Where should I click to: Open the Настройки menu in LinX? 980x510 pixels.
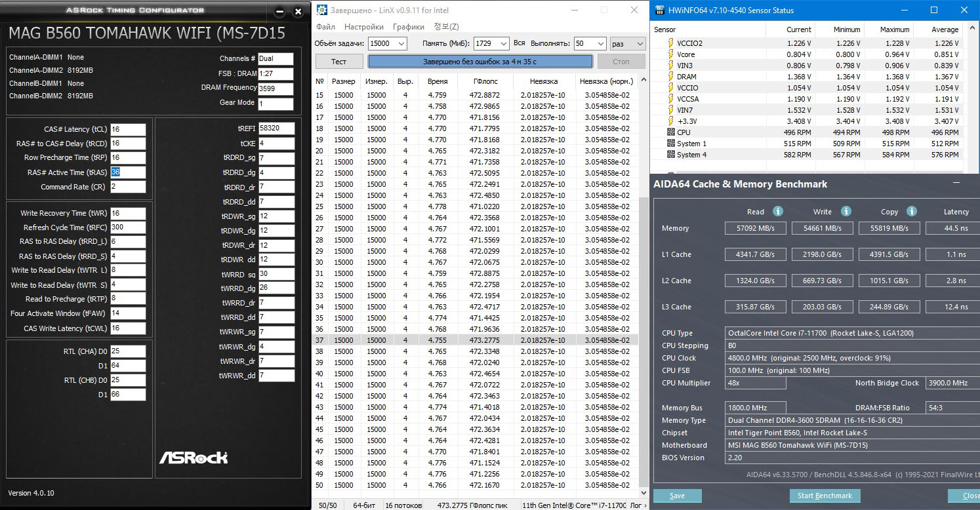pyautogui.click(x=364, y=27)
